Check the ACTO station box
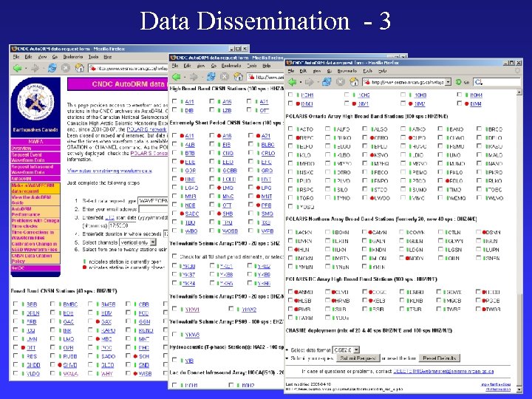 click(x=290, y=129)
